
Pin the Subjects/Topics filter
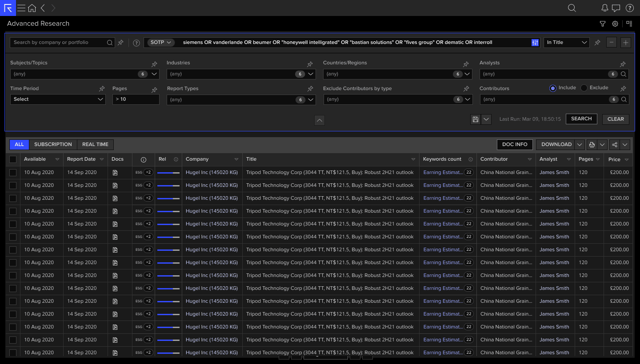[154, 64]
